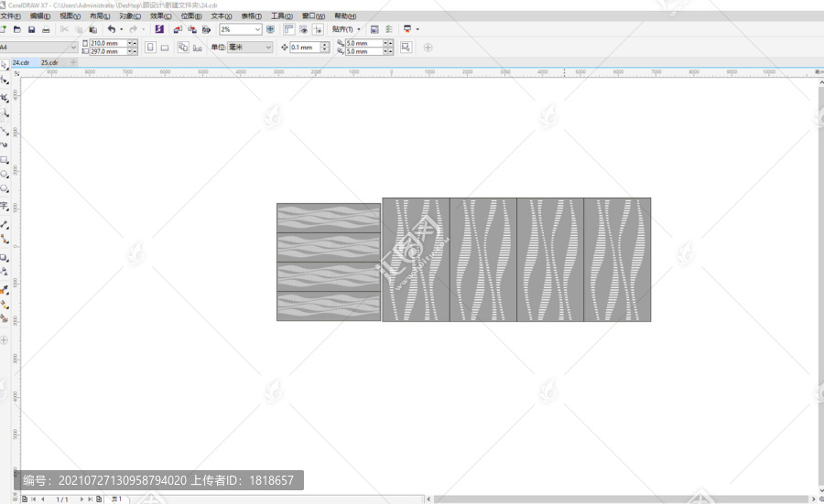Viewport: 824px width, 504px height.
Task: Select the Connector tool
Action: [x=5, y=239]
